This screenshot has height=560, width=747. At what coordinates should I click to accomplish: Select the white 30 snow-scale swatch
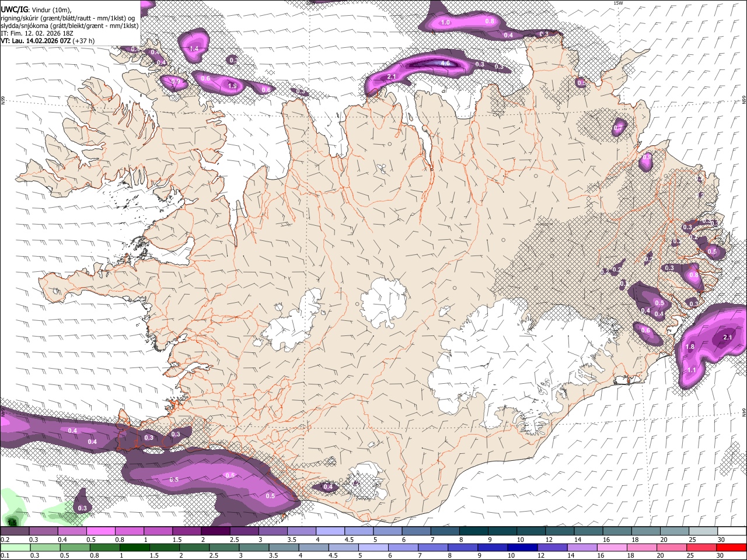(x=731, y=531)
